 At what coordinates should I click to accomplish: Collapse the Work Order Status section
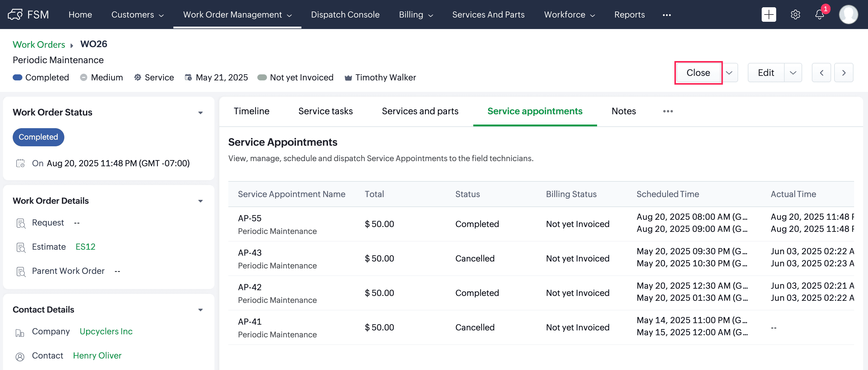point(201,113)
